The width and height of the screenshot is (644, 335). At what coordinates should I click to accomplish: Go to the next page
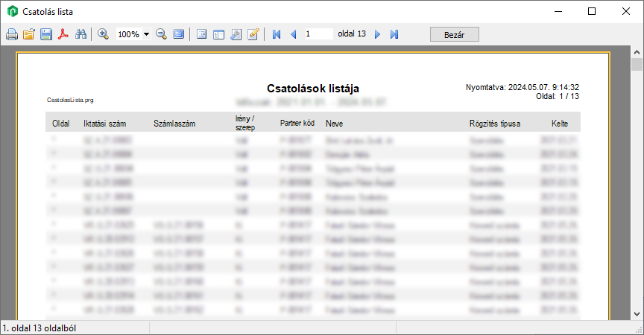[378, 34]
